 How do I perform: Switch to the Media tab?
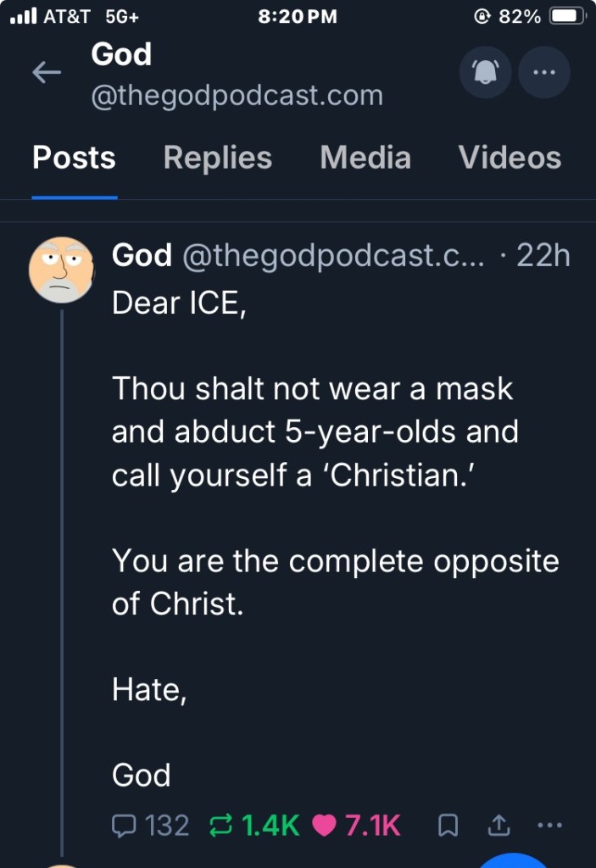365,158
